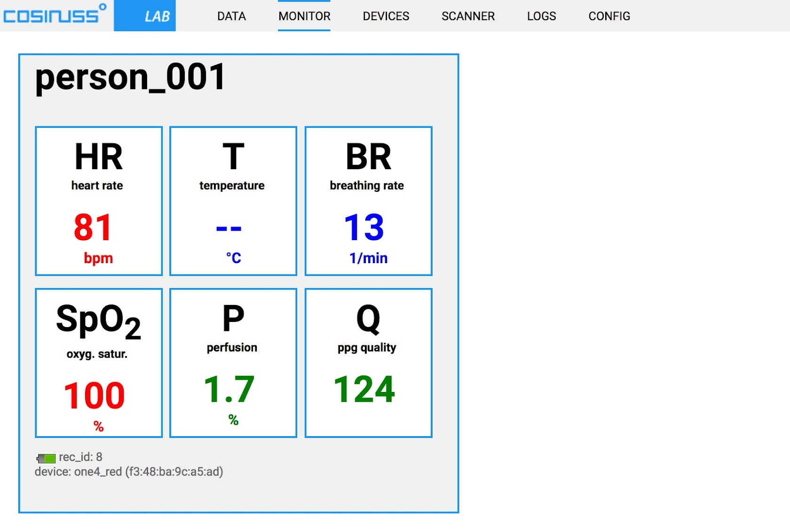Go to the SCANNER page
Screen dimensions: 790x532
coord(468,16)
